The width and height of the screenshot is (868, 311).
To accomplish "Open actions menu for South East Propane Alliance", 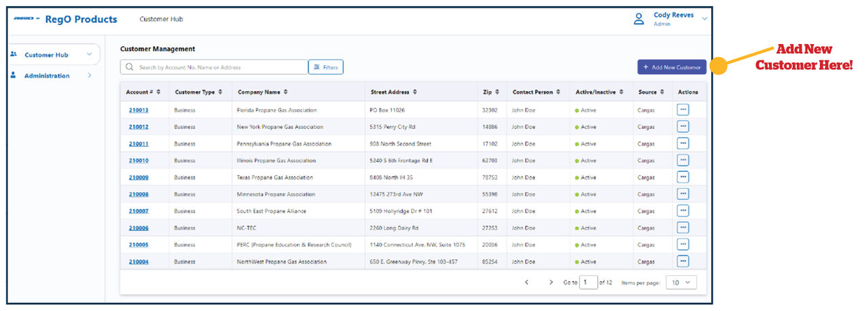I will pos(683,211).
